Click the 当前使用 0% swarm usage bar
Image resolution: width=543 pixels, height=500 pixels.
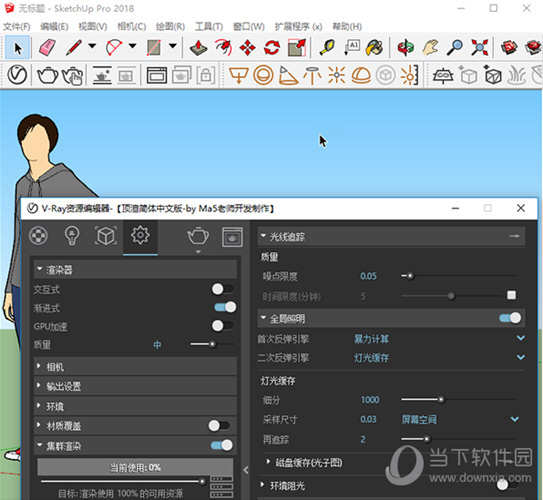coord(135,467)
